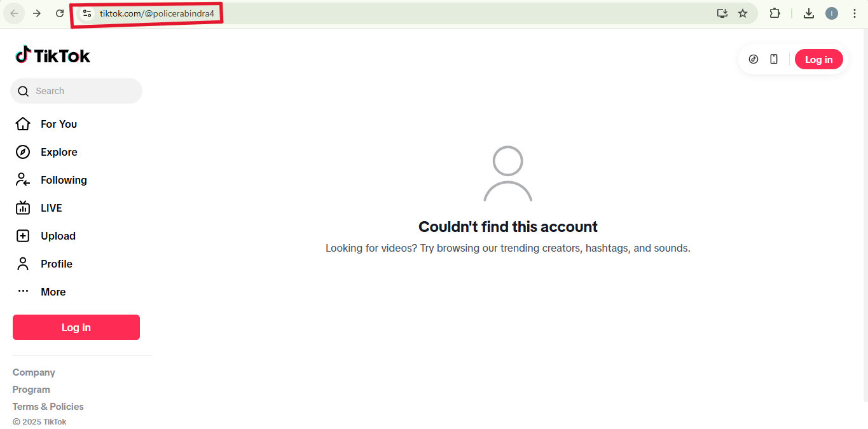This screenshot has height=429, width=868.
Task: Expand Terms & Policies footer section
Action: (x=48, y=407)
